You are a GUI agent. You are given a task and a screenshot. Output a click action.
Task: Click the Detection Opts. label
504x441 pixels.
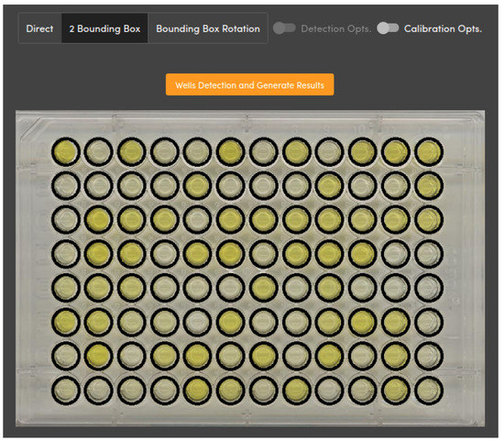(x=336, y=28)
